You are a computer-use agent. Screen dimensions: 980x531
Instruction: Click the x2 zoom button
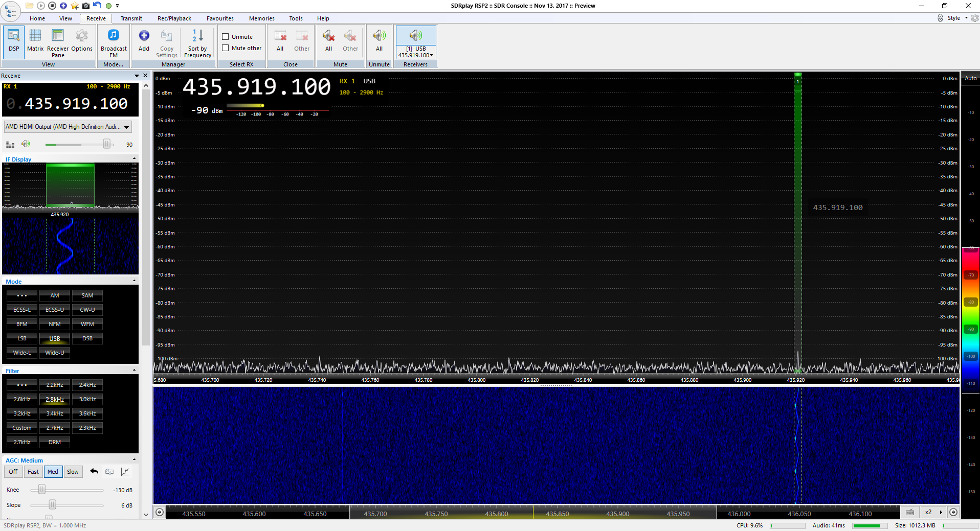tap(928, 512)
